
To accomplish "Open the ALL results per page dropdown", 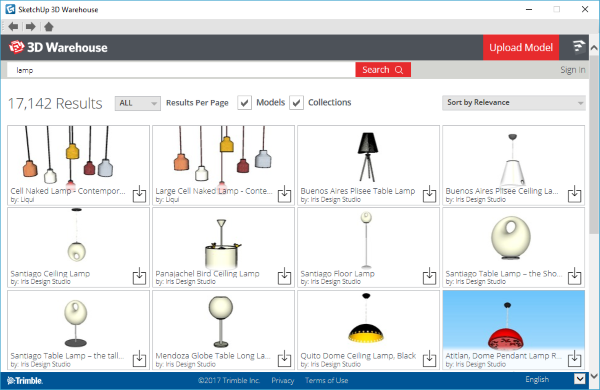I will (x=138, y=103).
